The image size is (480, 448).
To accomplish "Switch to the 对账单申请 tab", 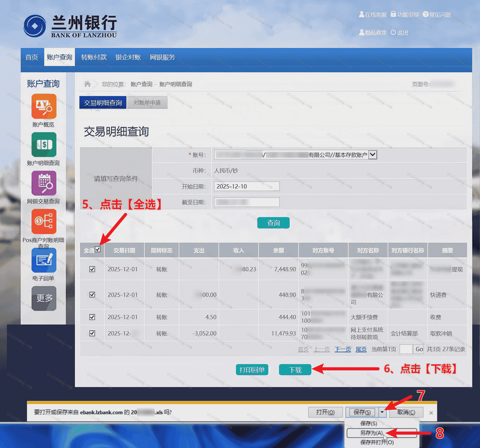I will 147,103.
